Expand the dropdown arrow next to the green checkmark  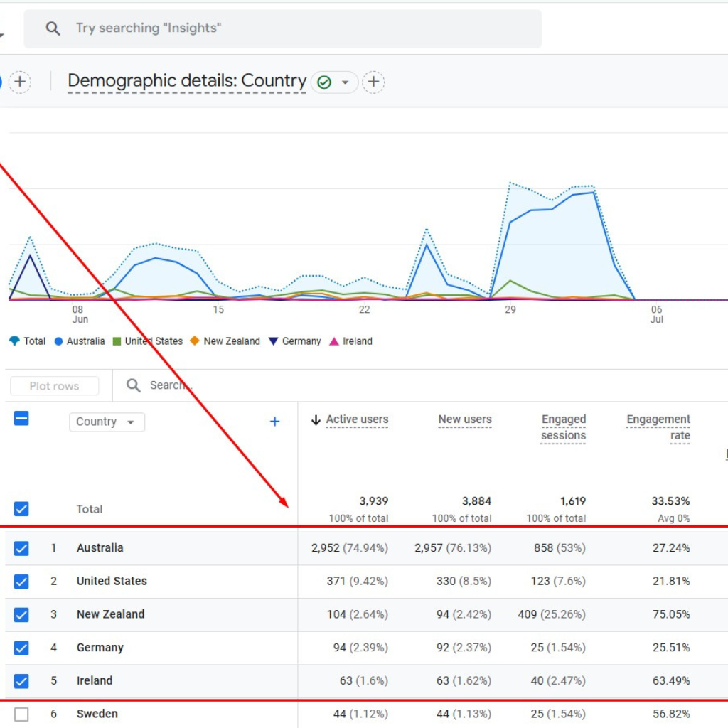click(x=344, y=82)
